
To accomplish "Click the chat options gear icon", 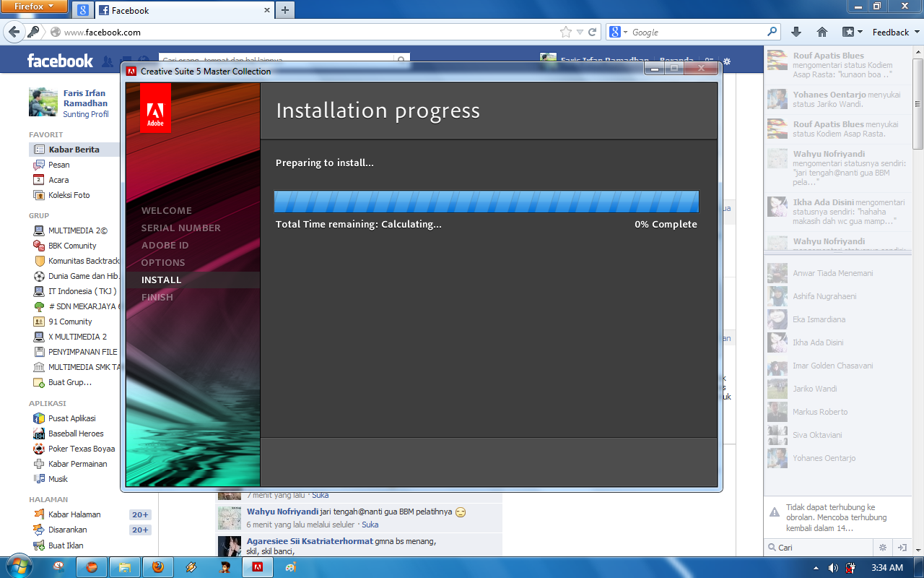I will (882, 548).
